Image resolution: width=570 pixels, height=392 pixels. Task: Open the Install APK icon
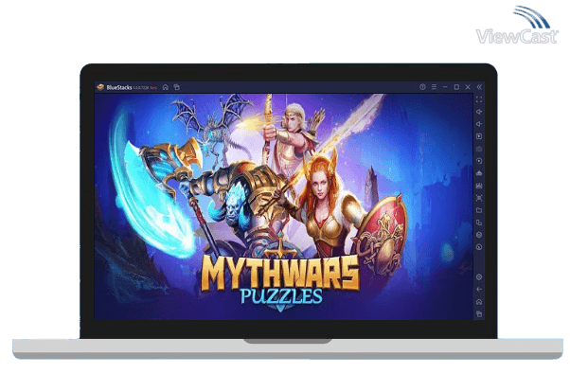479,173
